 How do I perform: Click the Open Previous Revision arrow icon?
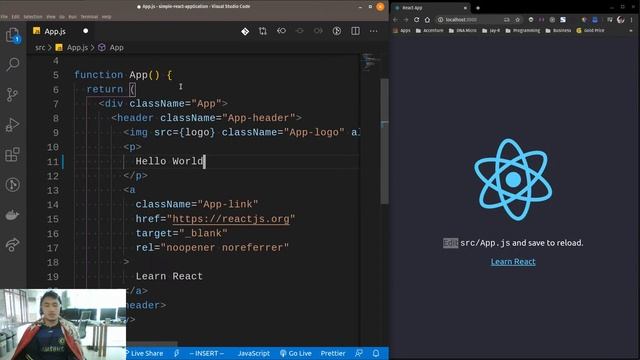(281, 31)
